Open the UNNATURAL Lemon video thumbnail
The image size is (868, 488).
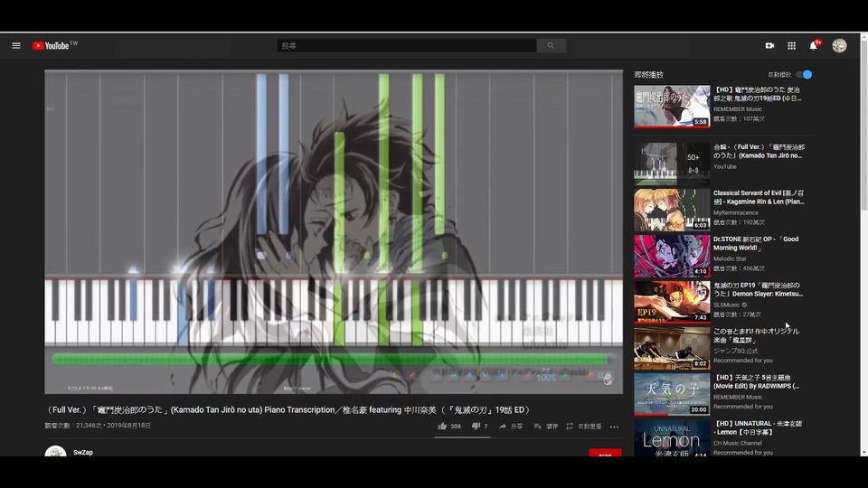click(x=672, y=437)
